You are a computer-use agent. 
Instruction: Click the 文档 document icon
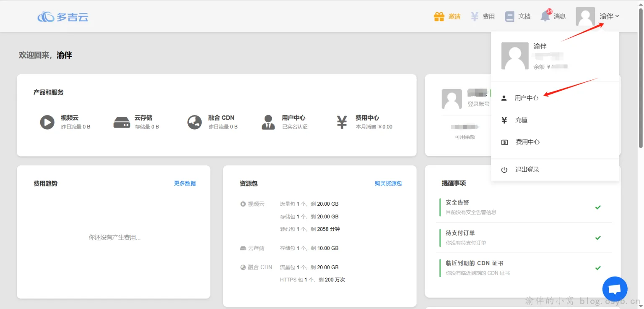509,16
